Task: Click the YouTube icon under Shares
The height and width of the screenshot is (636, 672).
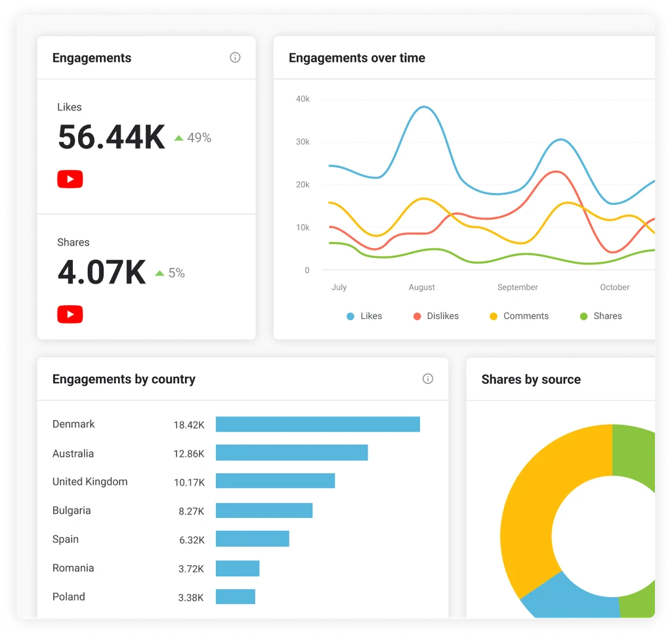Action: (70, 314)
